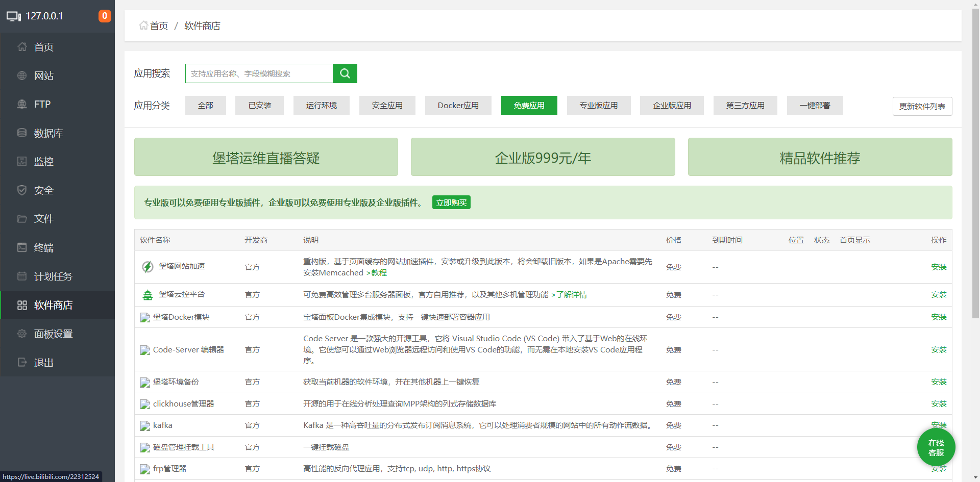The image size is (980, 482).
Task: Click the breadcrumb home icon
Action: click(x=143, y=26)
